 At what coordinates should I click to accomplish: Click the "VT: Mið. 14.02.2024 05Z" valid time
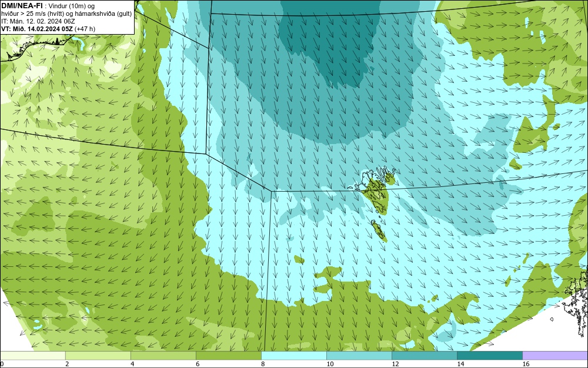37,29
